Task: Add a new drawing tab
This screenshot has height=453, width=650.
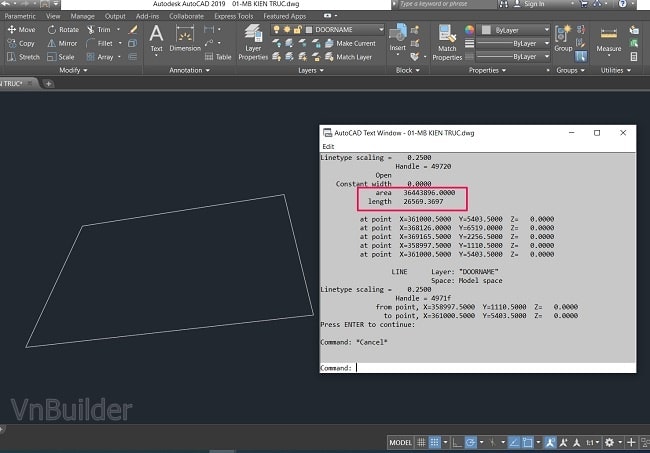Action: pyautogui.click(x=48, y=84)
